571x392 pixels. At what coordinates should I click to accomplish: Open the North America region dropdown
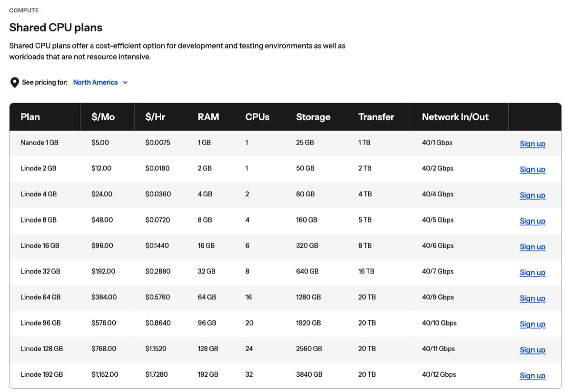[100, 82]
